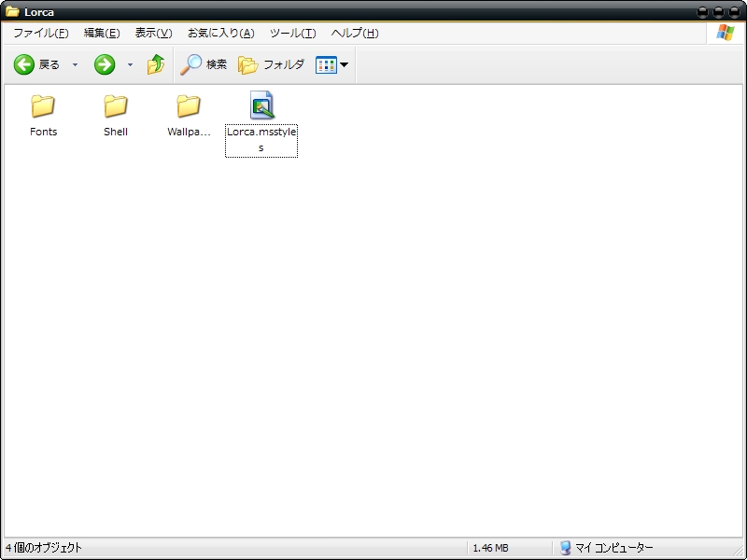Go up one folder level
The image size is (747, 560).
coord(156,64)
